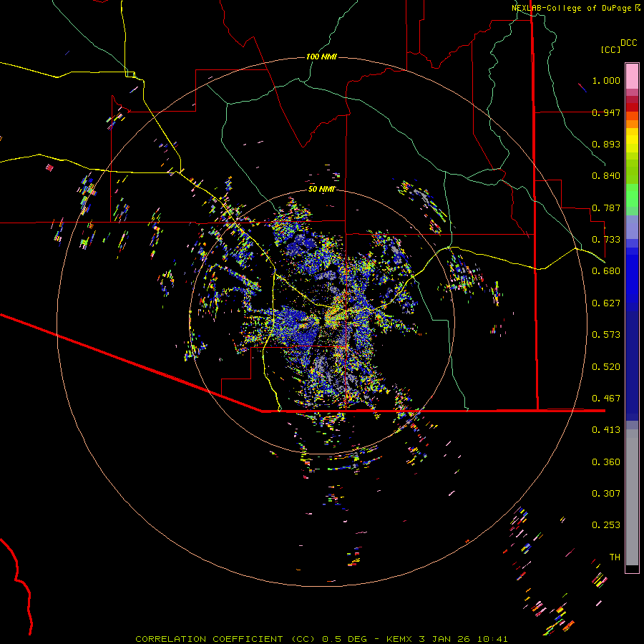Click the 0.253 scale value

[x=606, y=525]
